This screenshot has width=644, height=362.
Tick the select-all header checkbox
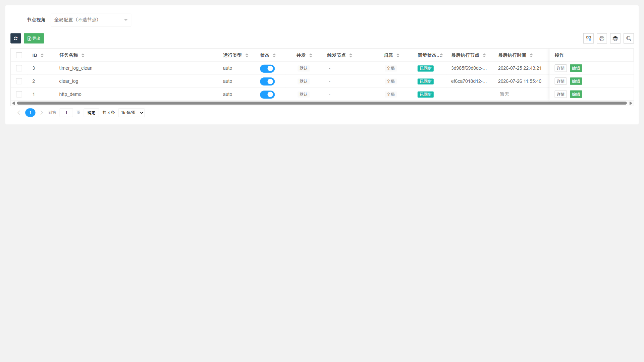coord(19,55)
